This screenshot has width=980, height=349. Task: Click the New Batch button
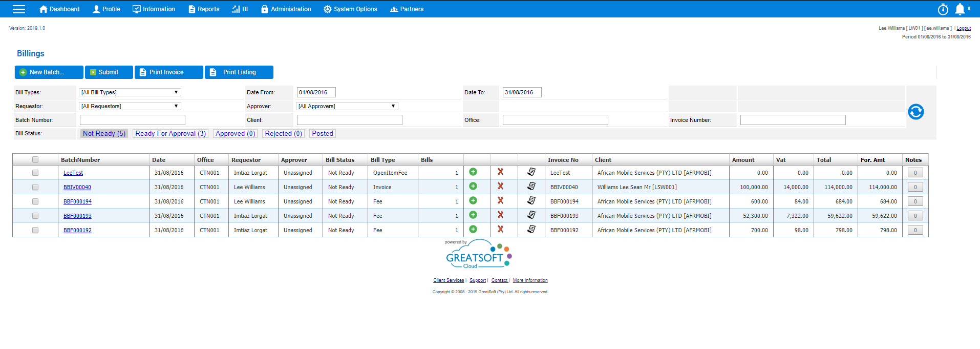pyautogui.click(x=49, y=72)
